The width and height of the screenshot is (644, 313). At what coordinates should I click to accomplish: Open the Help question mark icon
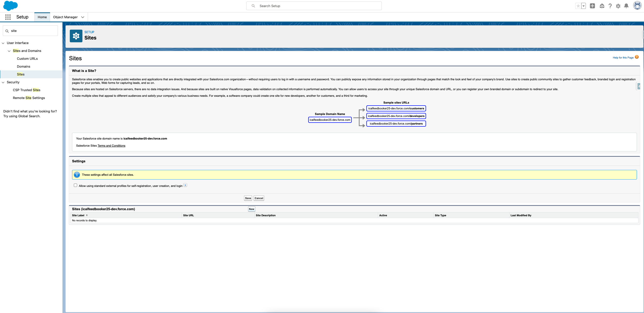(x=610, y=6)
